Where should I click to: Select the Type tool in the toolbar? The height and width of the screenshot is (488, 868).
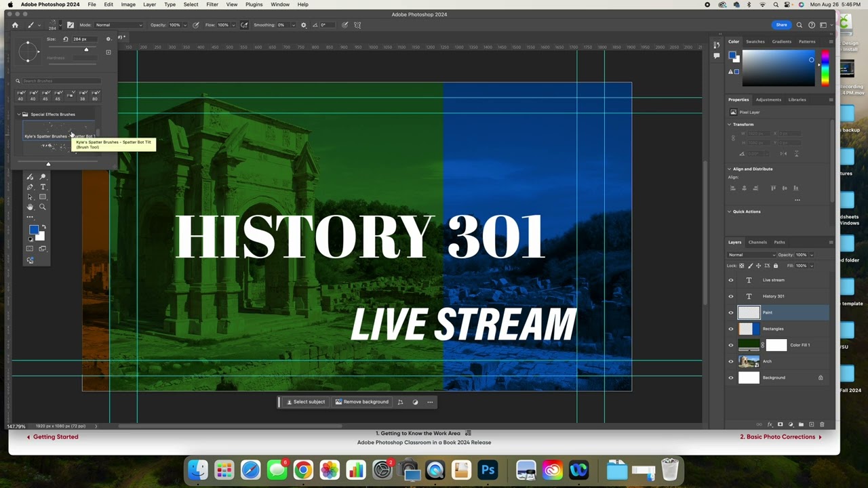point(43,187)
